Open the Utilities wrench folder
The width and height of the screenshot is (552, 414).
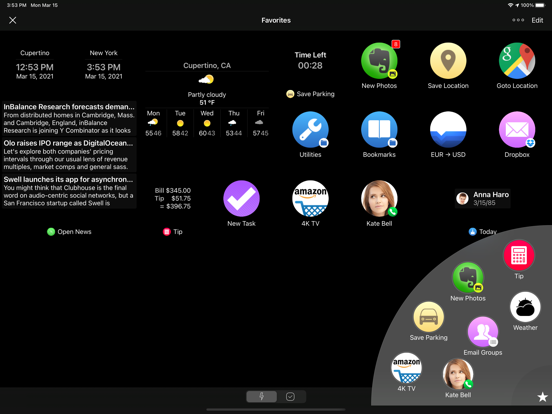[x=310, y=130]
